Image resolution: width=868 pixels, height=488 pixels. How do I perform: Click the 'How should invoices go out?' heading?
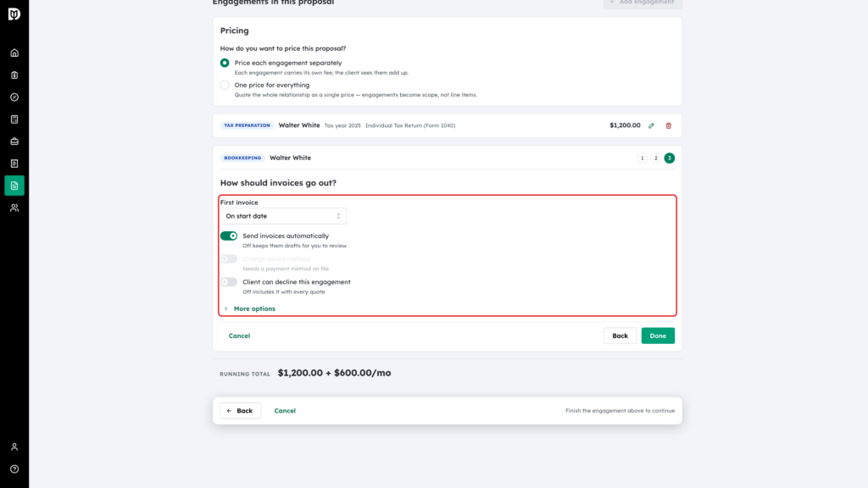pos(278,183)
